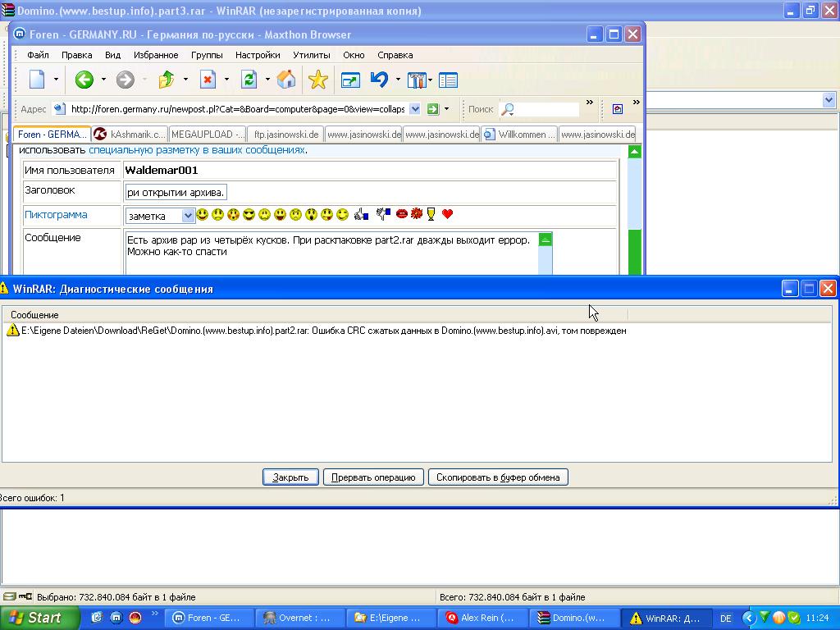
Task: Expand the Up folder button dropdown
Action: pos(185,80)
